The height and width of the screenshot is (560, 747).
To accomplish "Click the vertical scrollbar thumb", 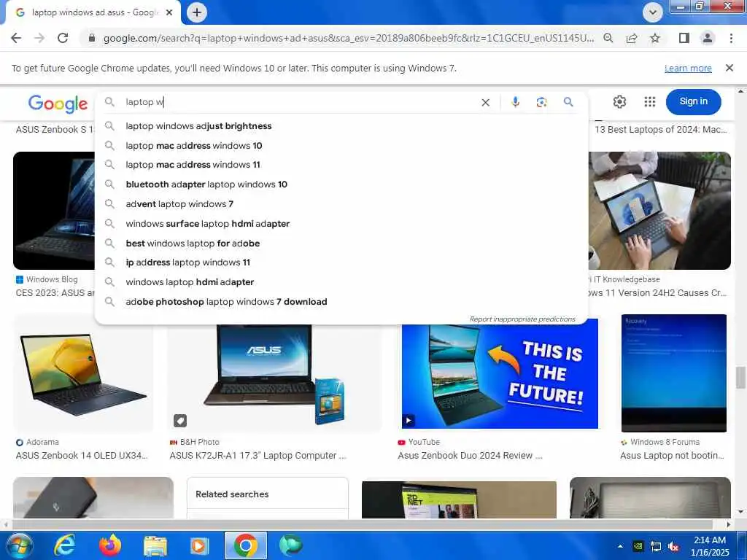I will point(740,378).
